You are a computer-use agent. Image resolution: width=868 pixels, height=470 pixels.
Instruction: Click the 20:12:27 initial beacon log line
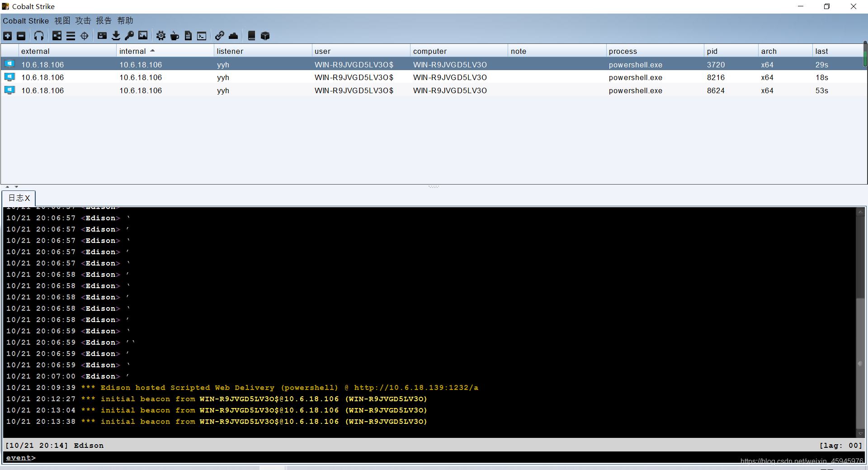pyautogui.click(x=217, y=399)
